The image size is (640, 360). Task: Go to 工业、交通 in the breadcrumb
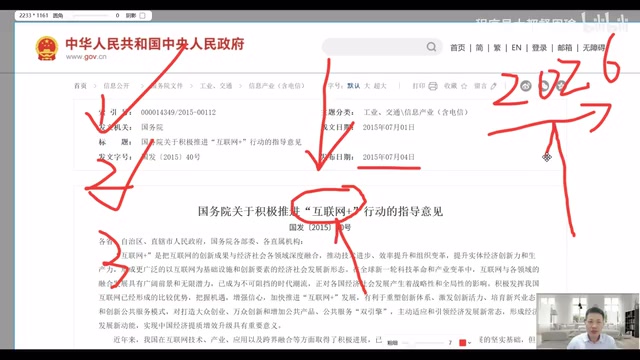coord(216,86)
